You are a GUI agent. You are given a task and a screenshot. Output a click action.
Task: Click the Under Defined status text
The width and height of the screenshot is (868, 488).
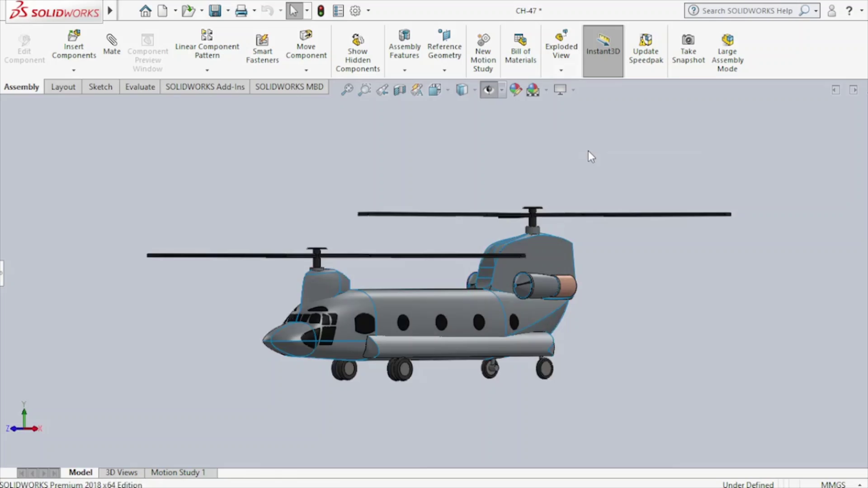click(x=748, y=484)
